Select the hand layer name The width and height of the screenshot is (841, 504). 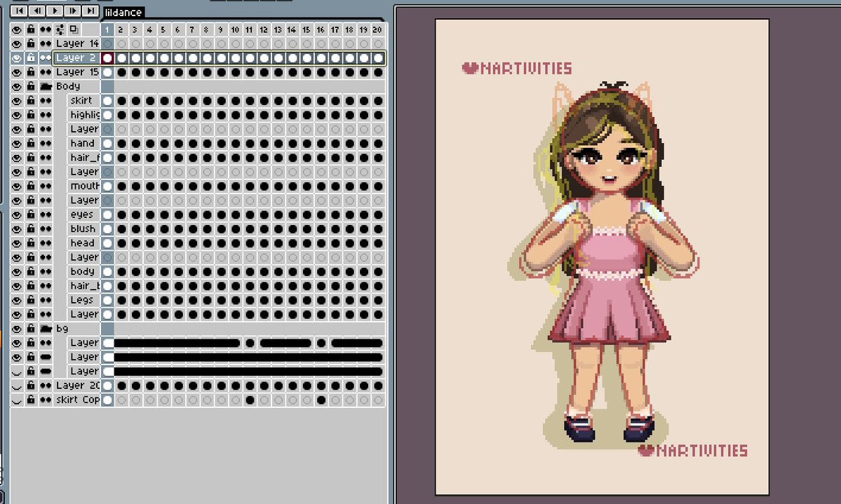pos(84,143)
